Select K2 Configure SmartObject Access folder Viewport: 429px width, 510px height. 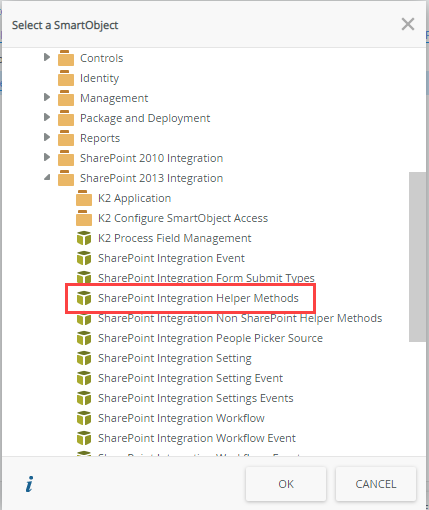183,218
